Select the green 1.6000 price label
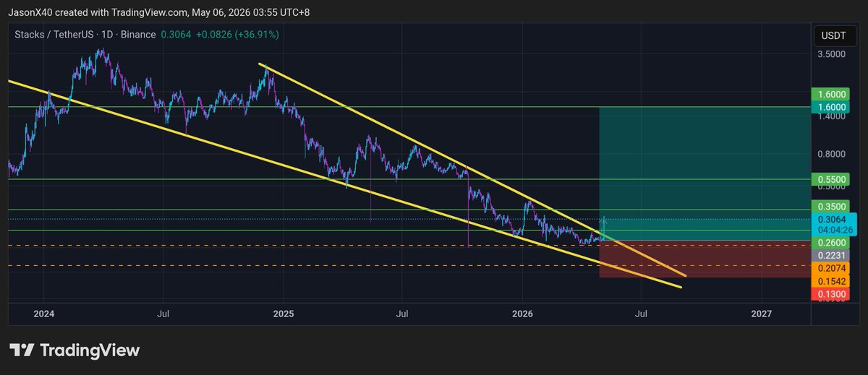Viewport: 868px width, 375px height. 831,95
